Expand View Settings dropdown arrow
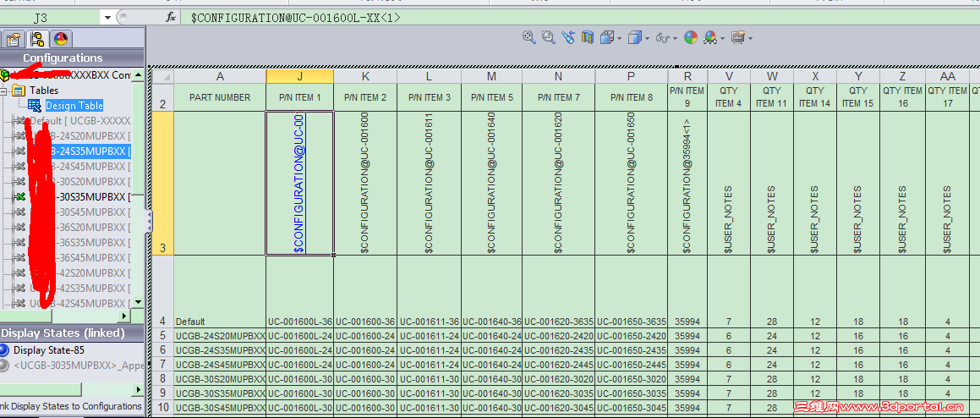Screen dimensions: 980x418 click(749, 38)
